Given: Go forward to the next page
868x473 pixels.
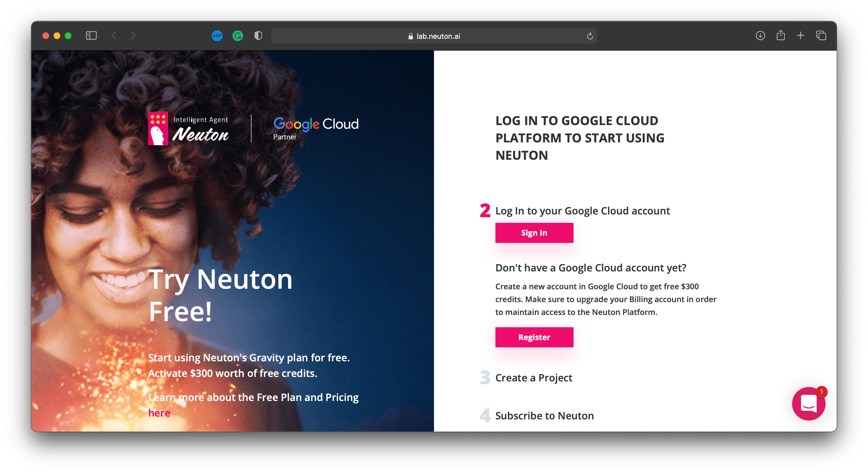Looking at the screenshot, I should pyautogui.click(x=133, y=36).
